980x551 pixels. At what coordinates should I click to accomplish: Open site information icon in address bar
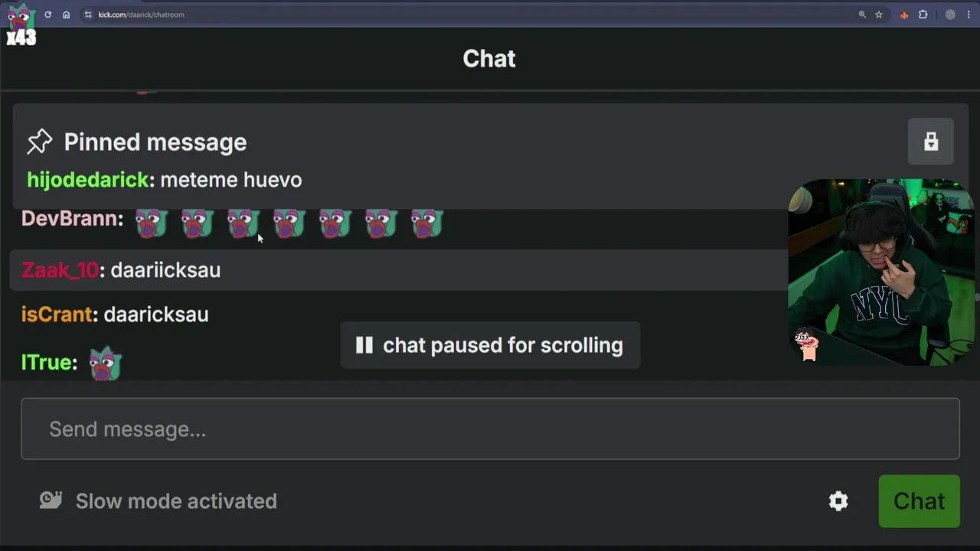[x=88, y=15]
